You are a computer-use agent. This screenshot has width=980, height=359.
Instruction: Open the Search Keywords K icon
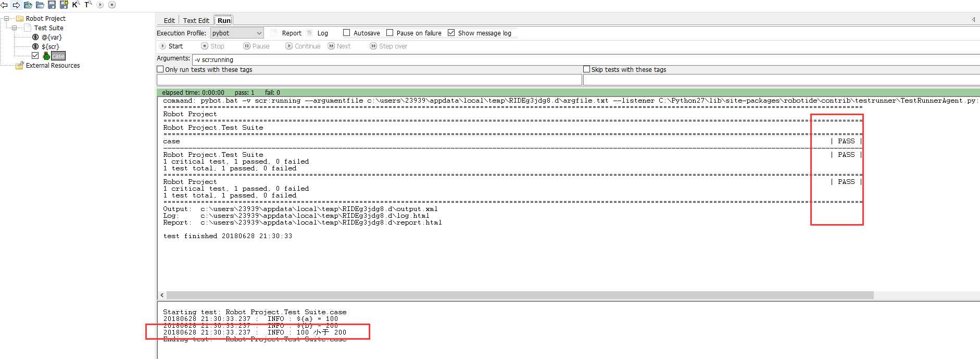76,4
